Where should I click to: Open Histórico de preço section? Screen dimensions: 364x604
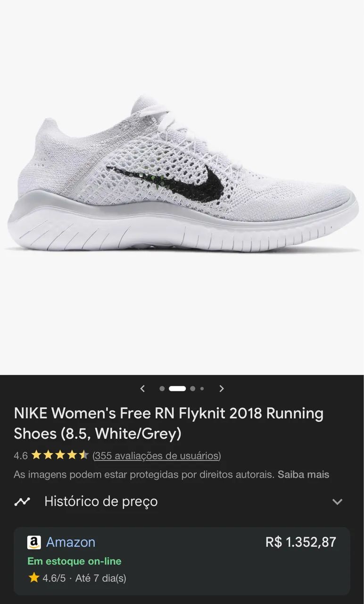182,501
